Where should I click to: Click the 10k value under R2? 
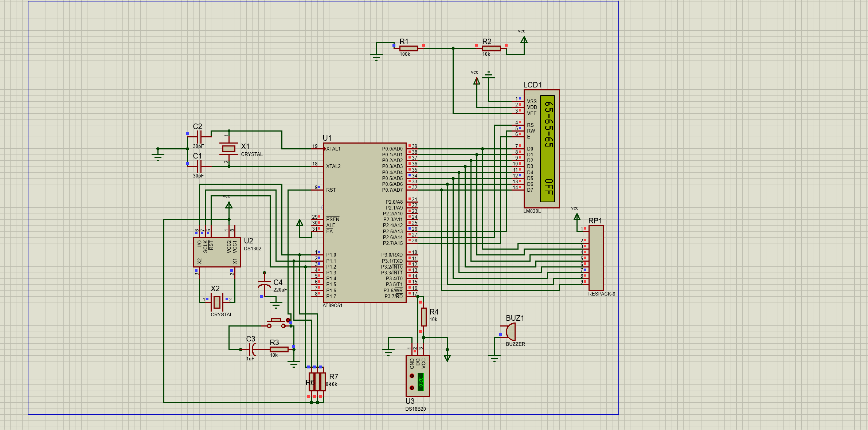[x=486, y=54]
